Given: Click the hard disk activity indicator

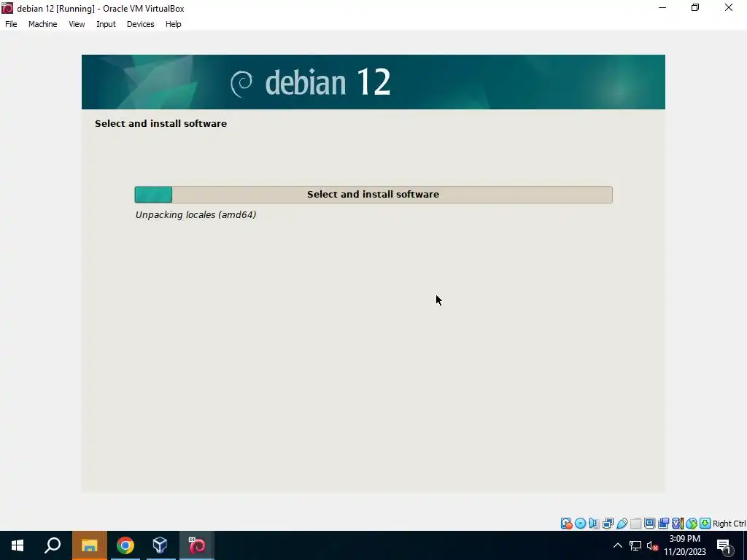Looking at the screenshot, I should (x=566, y=524).
